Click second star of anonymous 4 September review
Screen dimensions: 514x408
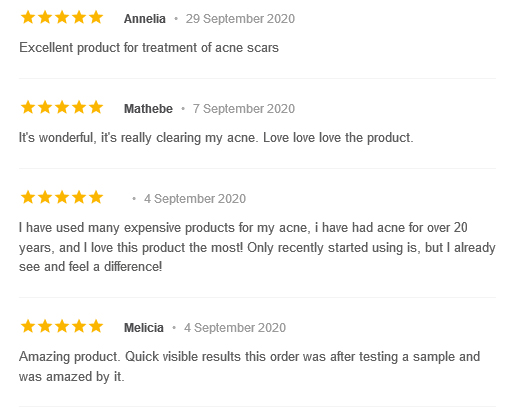(x=45, y=197)
